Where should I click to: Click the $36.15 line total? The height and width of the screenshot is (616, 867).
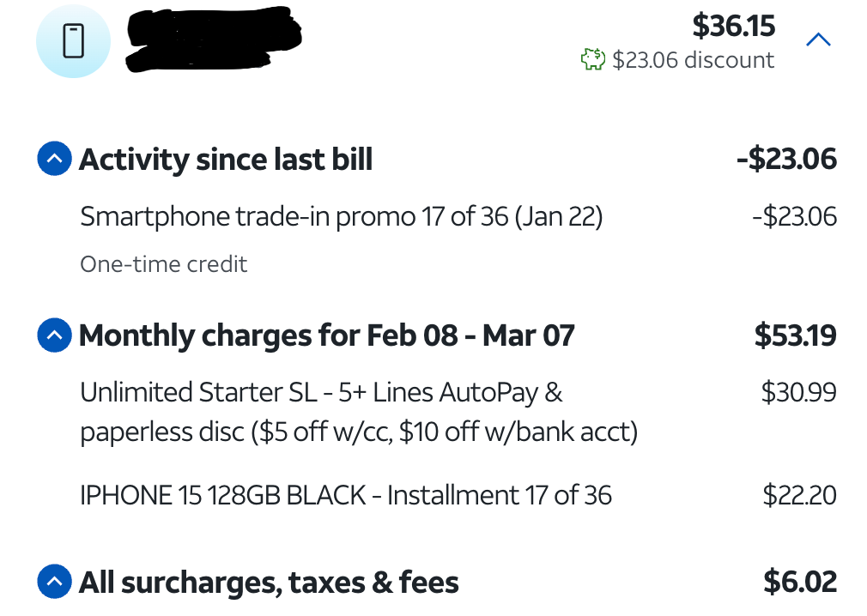coord(733,26)
